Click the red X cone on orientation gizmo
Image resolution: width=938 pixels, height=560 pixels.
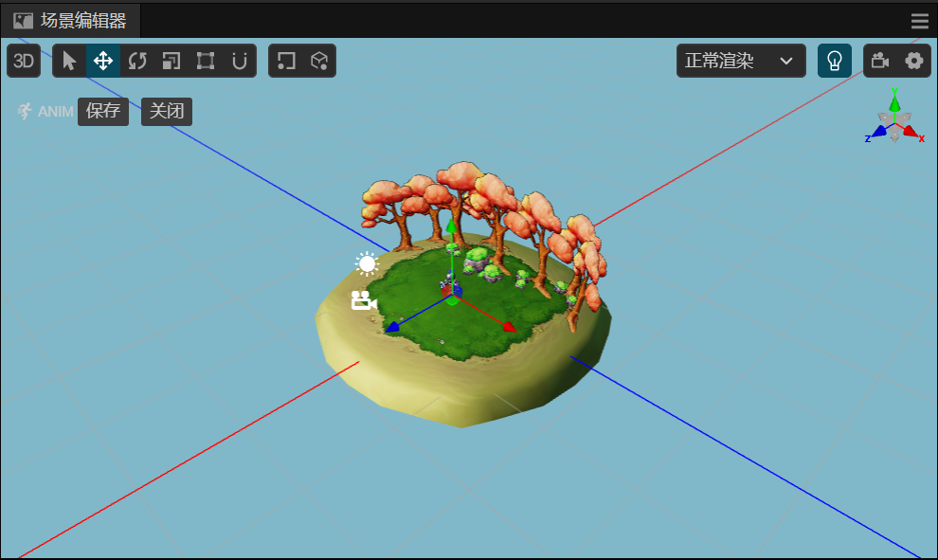pyautogui.click(x=910, y=131)
